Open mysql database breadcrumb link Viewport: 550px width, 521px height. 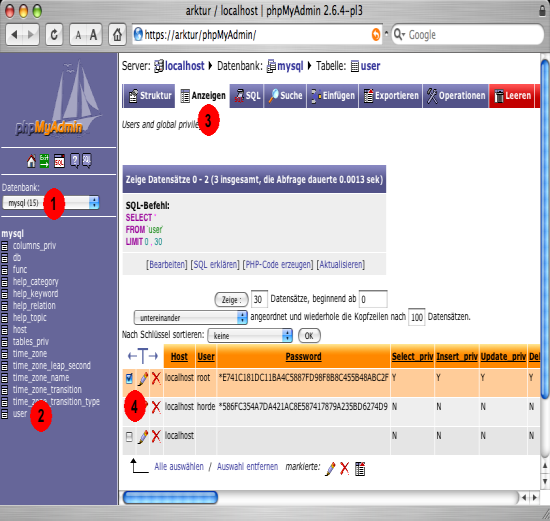click(x=290, y=66)
